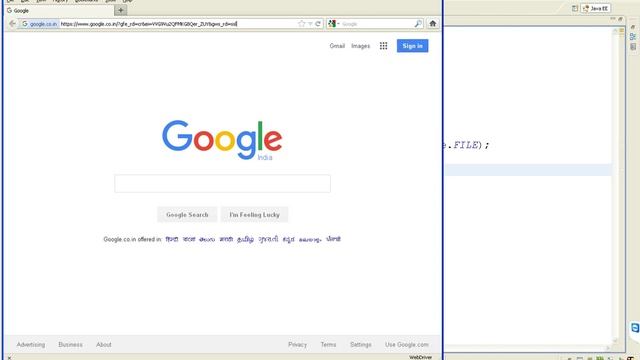Screen dimensions: 640x360
Task: Bookmark this page with the star icon
Action: 302,24
